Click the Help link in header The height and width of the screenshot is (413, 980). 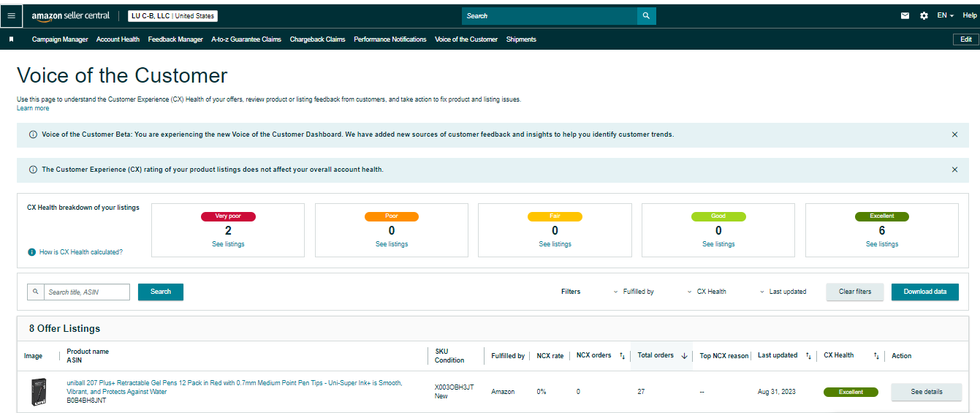pos(969,15)
